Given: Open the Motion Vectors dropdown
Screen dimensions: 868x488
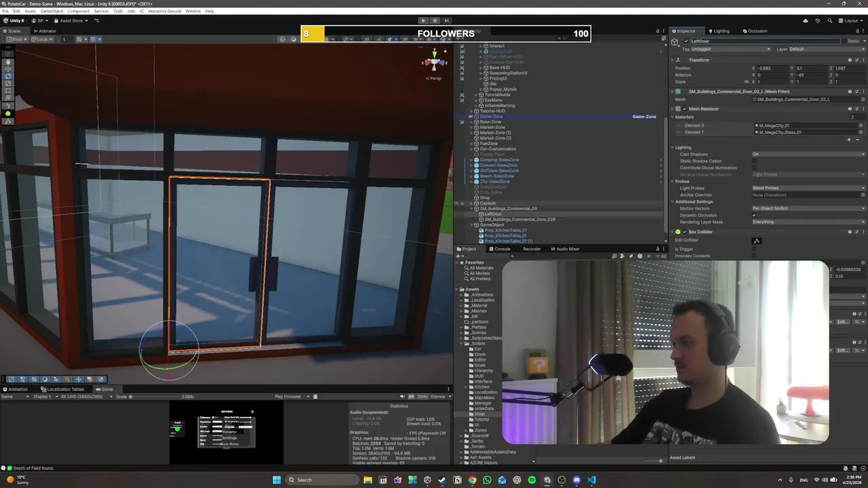Looking at the screenshot, I should 808,209.
